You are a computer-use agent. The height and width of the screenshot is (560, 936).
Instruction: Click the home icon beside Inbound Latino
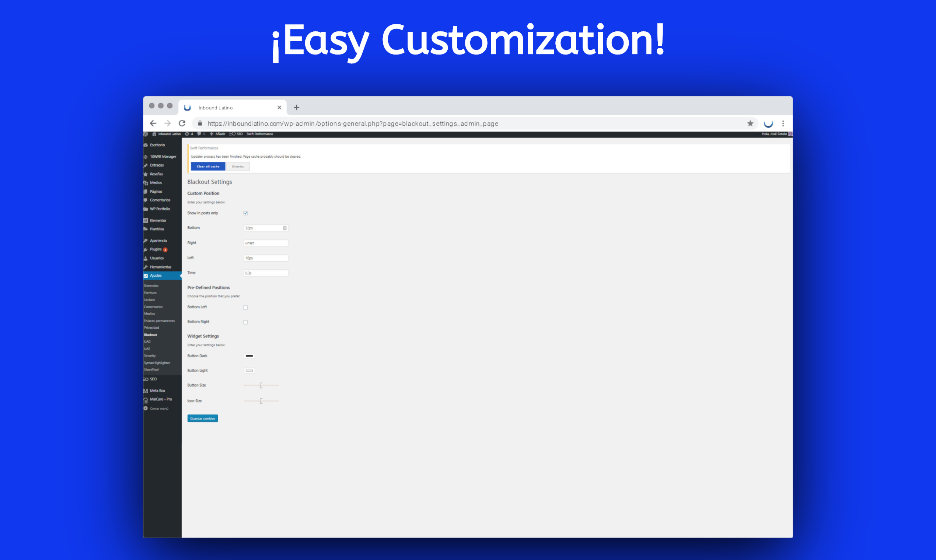(x=154, y=134)
